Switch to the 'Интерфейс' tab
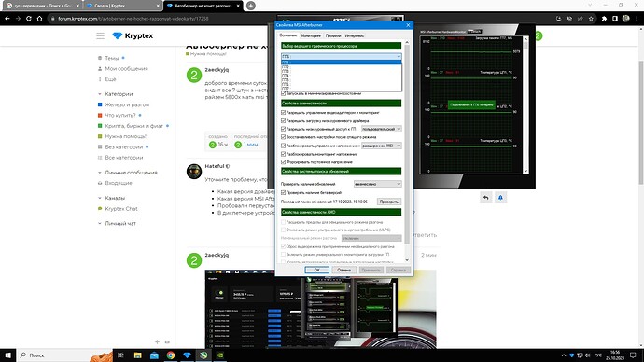The image size is (644, 362). point(355,35)
